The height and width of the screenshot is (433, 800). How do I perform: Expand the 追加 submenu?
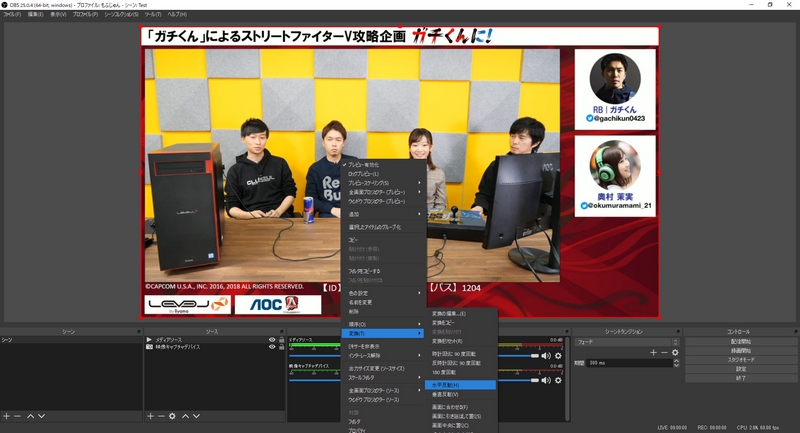point(384,214)
